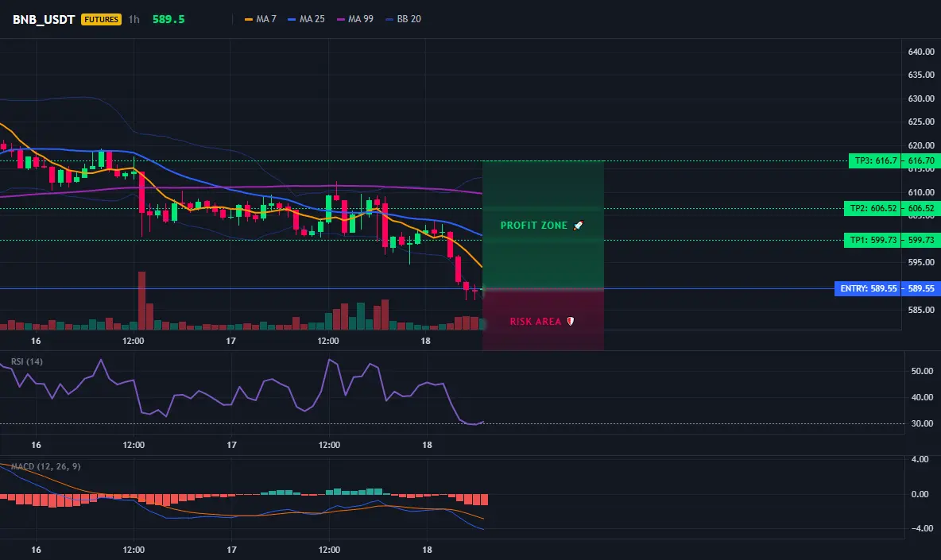Image resolution: width=941 pixels, height=560 pixels.
Task: Click the RSI (14) indicator title
Action: coord(26,361)
